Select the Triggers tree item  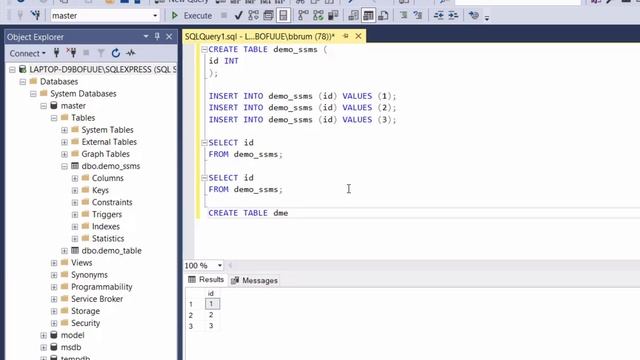[107, 214]
